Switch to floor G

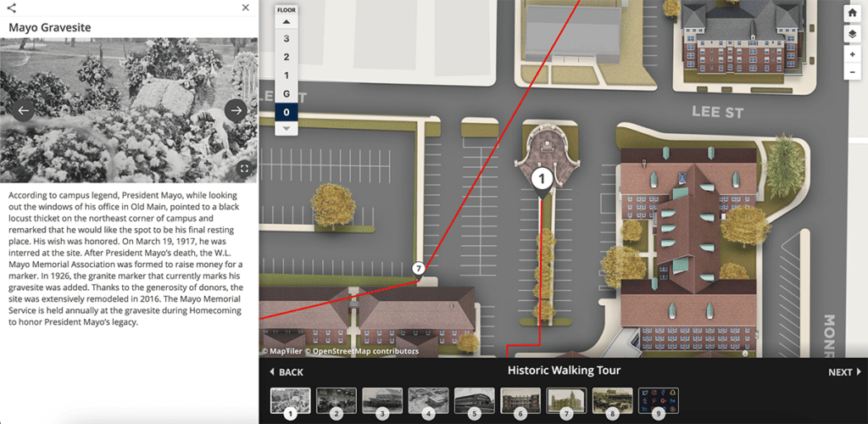[x=287, y=93]
